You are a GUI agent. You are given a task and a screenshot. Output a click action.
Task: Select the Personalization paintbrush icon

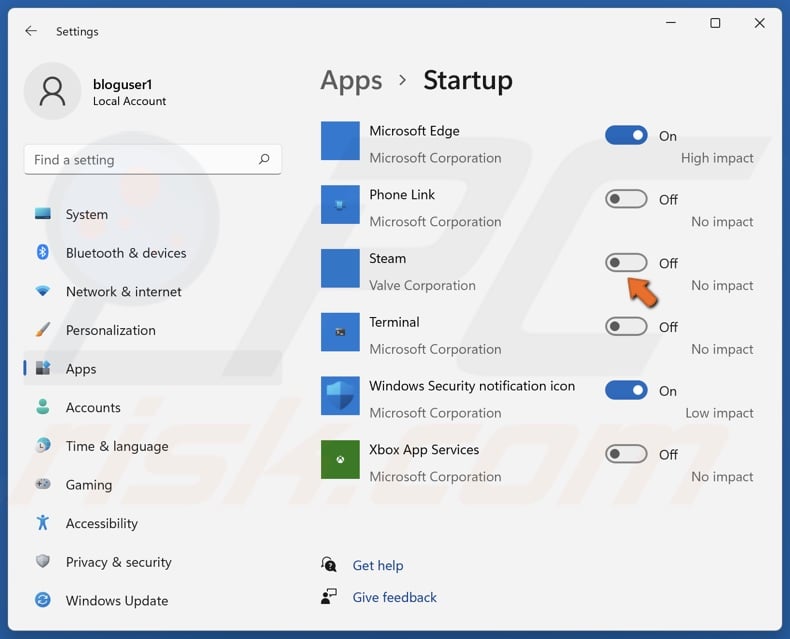click(43, 330)
